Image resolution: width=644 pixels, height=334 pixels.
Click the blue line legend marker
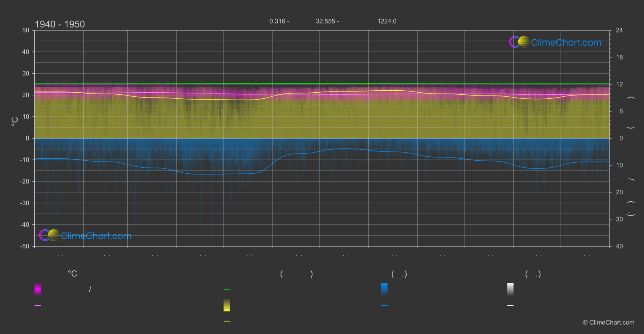pos(384,306)
